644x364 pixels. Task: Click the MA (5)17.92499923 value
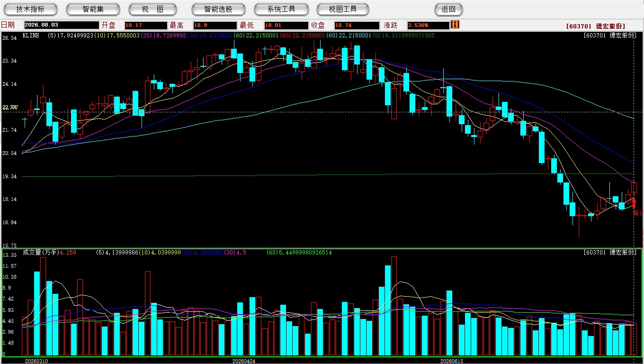[70, 36]
